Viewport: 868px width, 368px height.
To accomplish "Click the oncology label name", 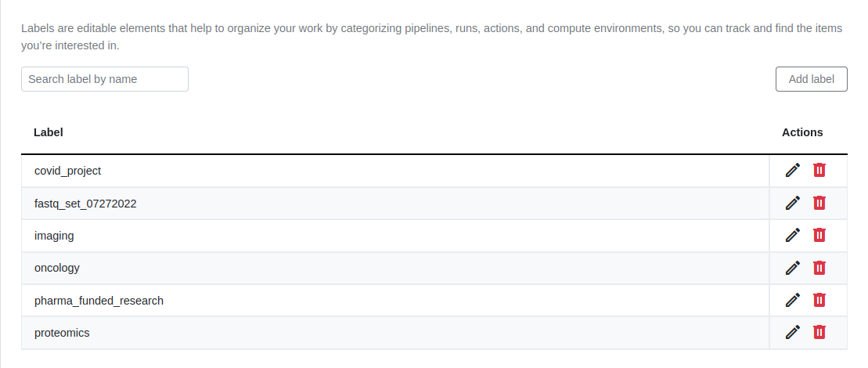I will [57, 268].
